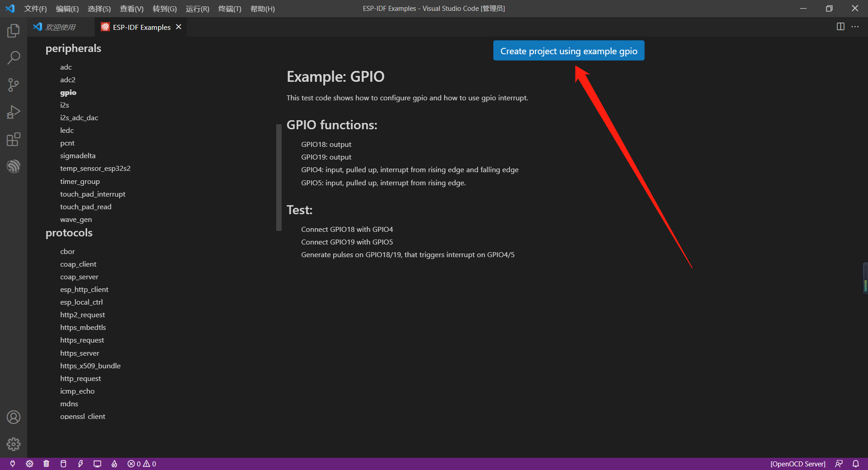
Task: Select the https_mbedtls example
Action: 83,327
